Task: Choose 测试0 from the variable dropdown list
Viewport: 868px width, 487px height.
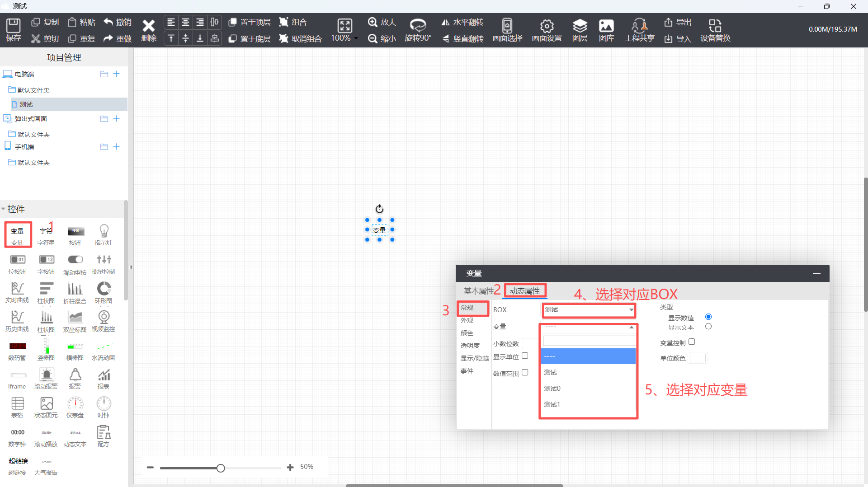Action: click(x=552, y=389)
